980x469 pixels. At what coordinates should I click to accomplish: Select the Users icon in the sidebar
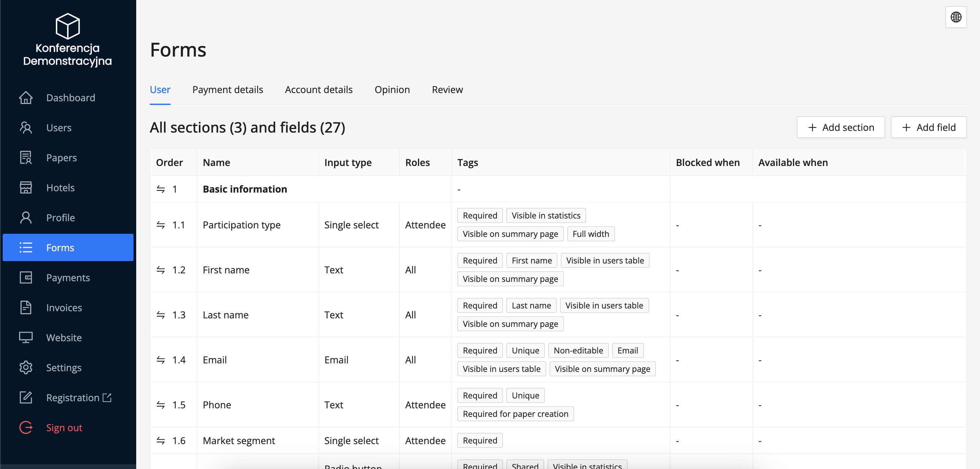[x=26, y=127]
